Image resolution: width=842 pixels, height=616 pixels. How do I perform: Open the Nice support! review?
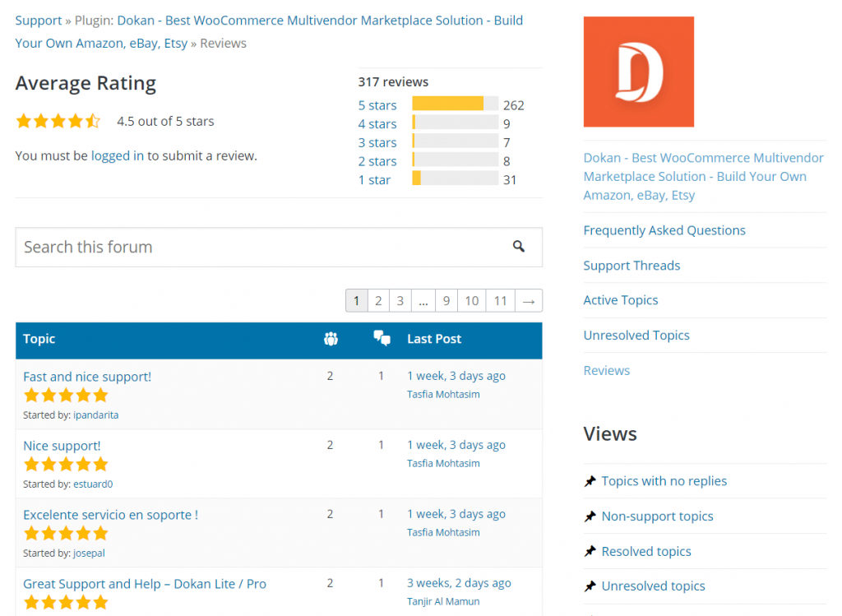tap(62, 446)
